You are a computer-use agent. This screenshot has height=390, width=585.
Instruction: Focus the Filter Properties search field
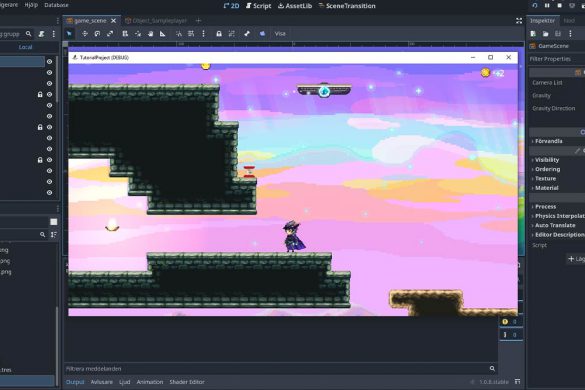pos(556,59)
